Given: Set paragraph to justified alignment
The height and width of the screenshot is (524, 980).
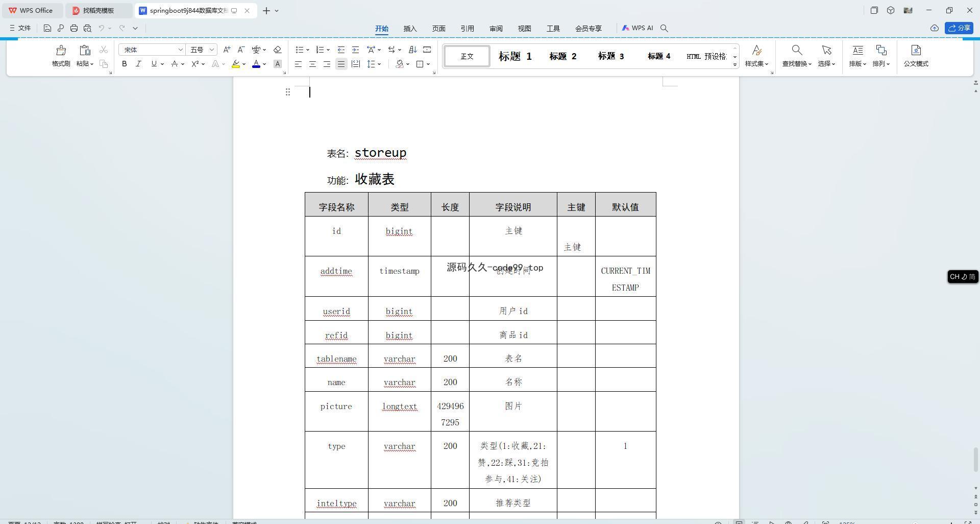Looking at the screenshot, I should point(341,64).
